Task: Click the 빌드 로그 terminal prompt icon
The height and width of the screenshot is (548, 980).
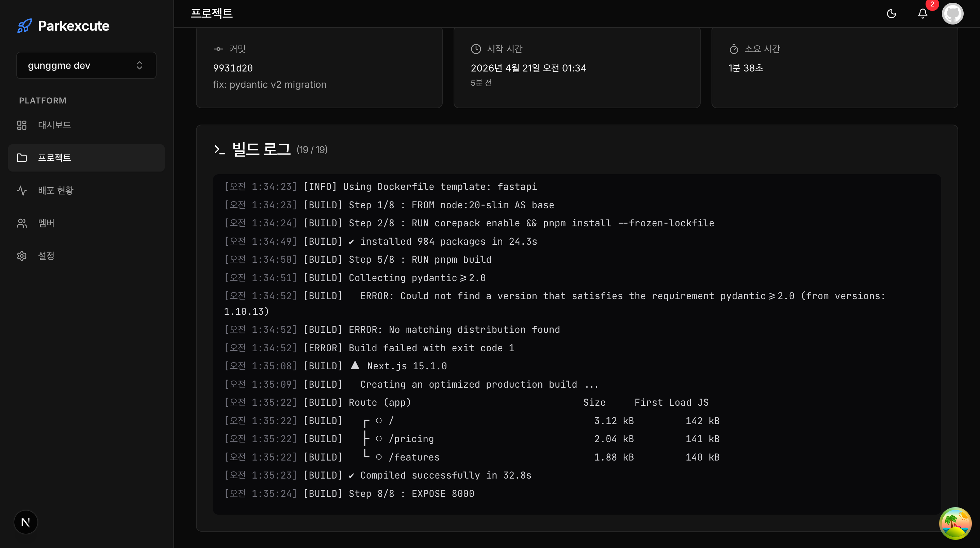Action: (219, 149)
